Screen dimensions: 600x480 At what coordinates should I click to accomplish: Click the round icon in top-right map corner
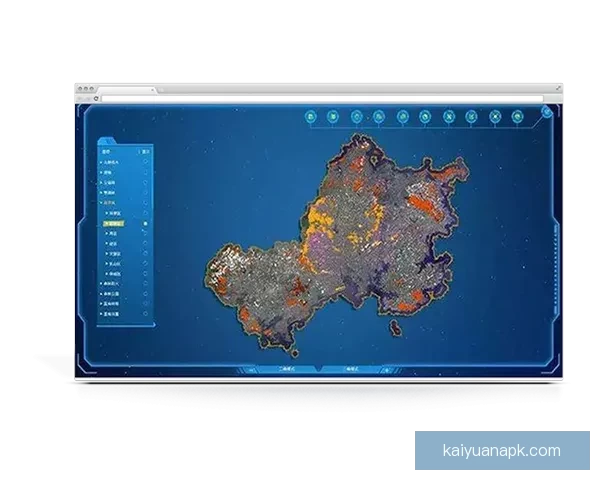pos(547,112)
